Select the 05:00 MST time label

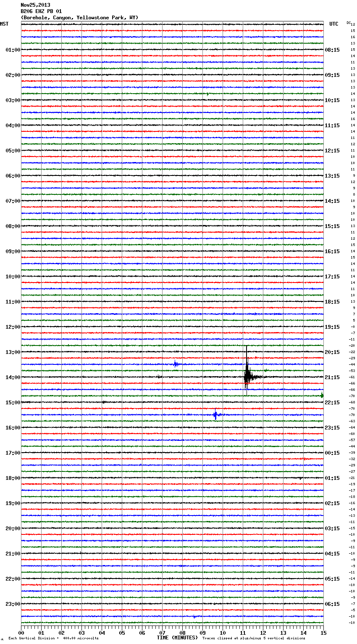tap(13, 151)
